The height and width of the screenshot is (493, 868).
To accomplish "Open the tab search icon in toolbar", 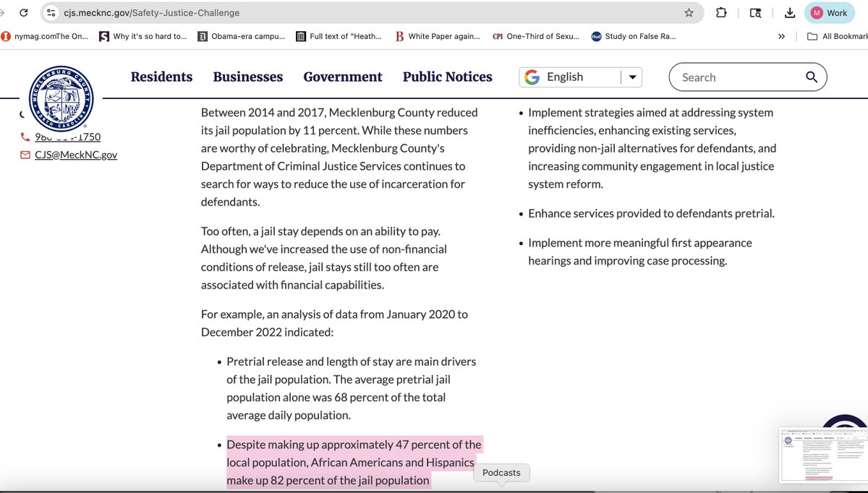I will [755, 12].
